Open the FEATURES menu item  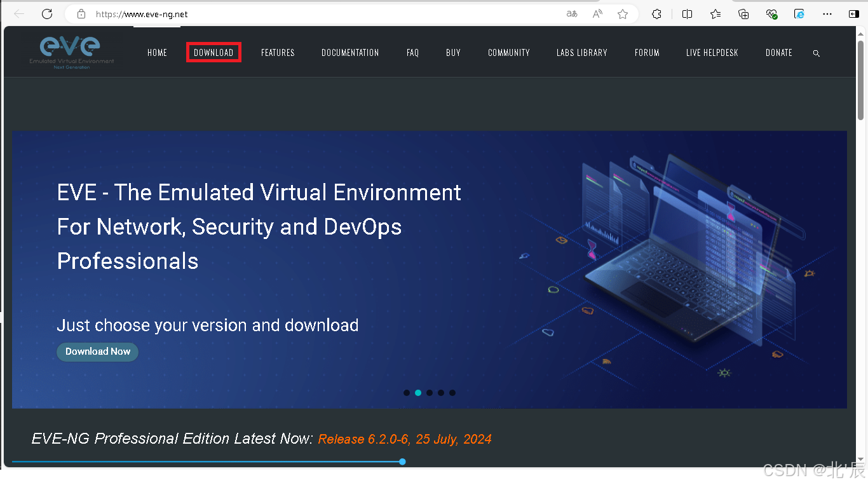tap(278, 53)
